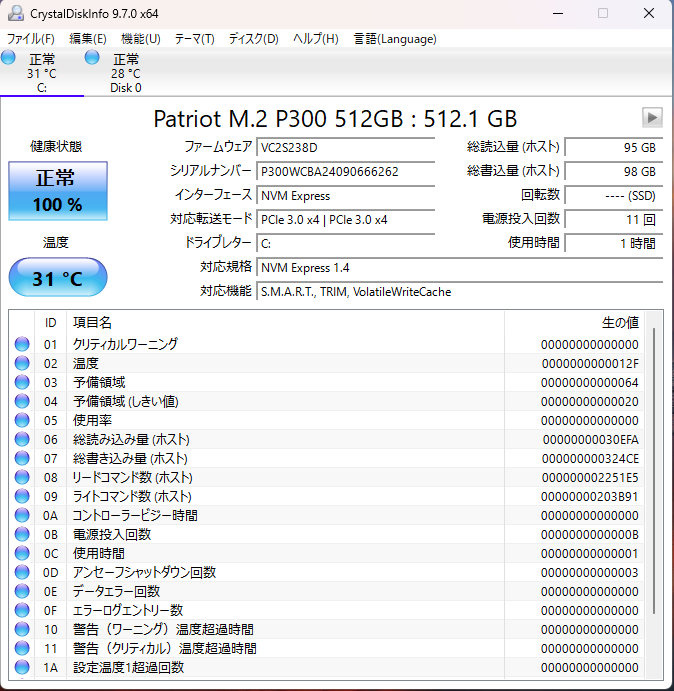Select raw value 00000000012F in 温度 row
The image size is (674, 691).
click(590, 364)
